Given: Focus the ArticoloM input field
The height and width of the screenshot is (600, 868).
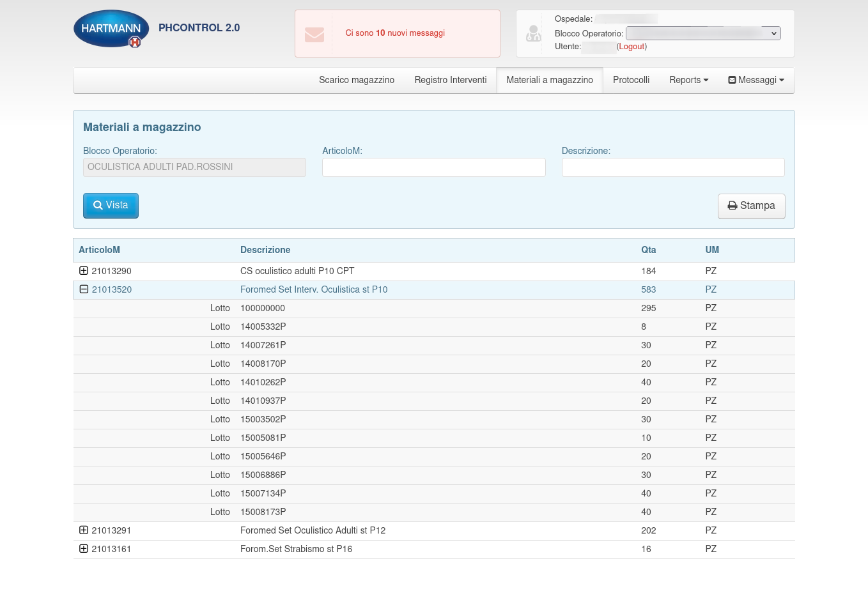Looking at the screenshot, I should [x=433, y=167].
